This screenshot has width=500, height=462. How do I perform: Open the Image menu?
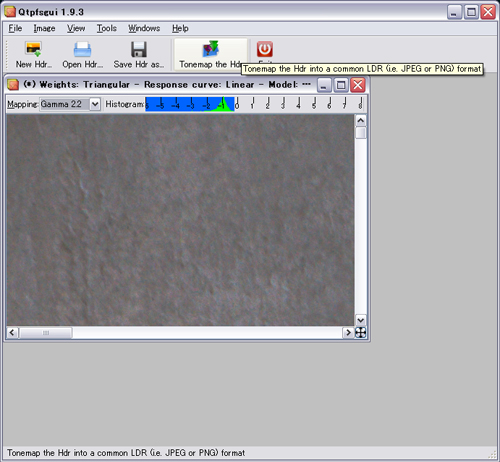pos(44,28)
